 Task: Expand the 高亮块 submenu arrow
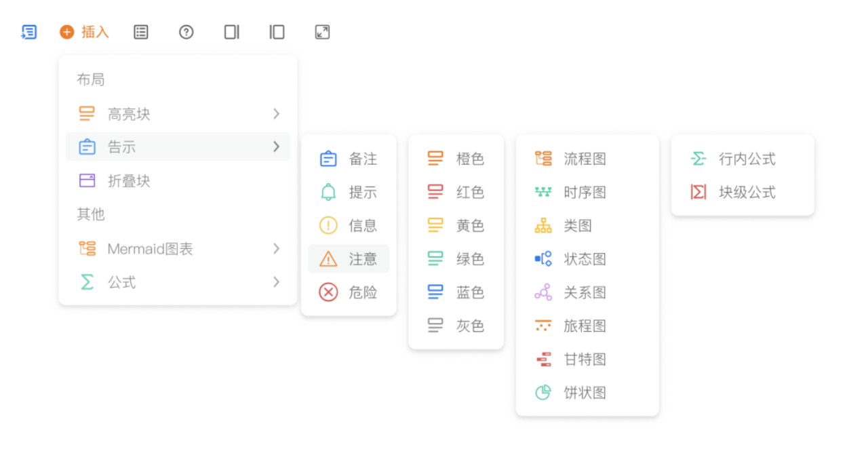click(276, 114)
